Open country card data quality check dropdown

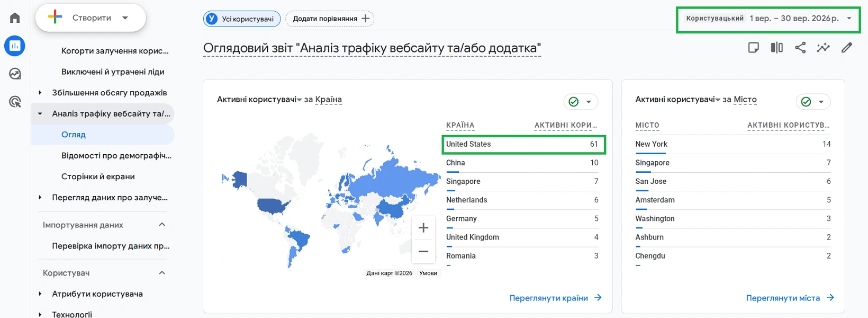tap(581, 102)
